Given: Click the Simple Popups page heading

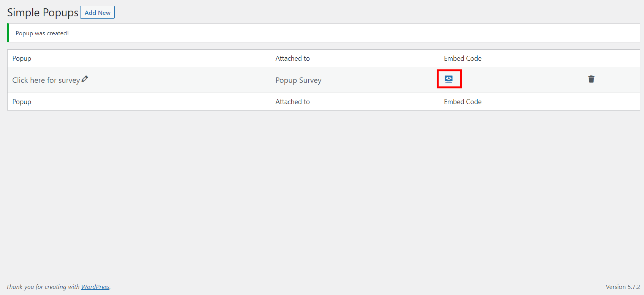Looking at the screenshot, I should click(x=43, y=13).
